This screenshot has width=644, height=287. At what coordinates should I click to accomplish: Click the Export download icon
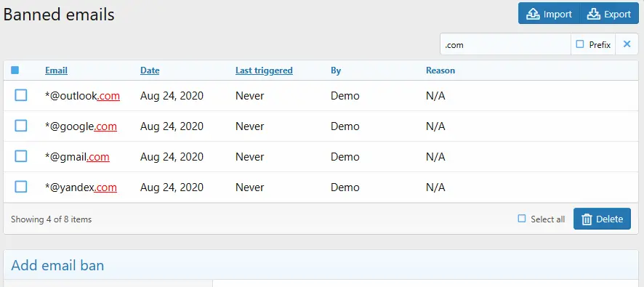[x=593, y=14]
